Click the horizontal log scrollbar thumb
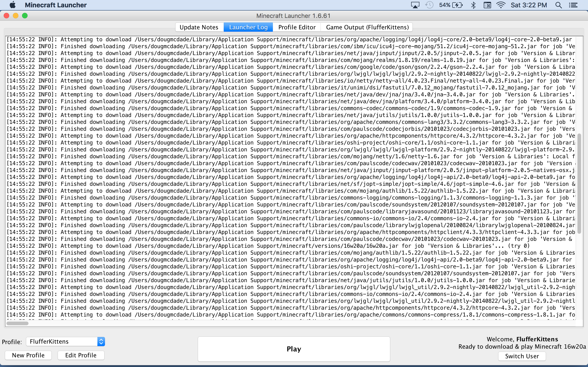The width and height of the screenshot is (588, 367). click(17, 323)
